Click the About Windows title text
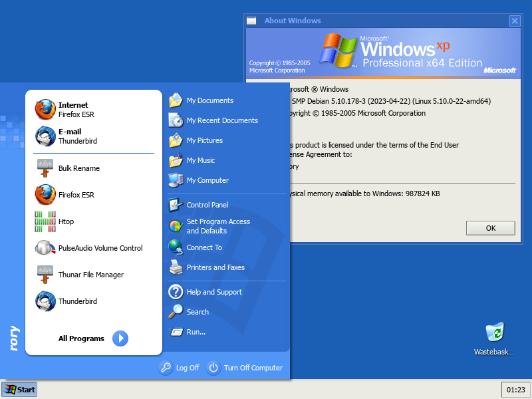The width and height of the screenshot is (532, 399). (x=293, y=21)
